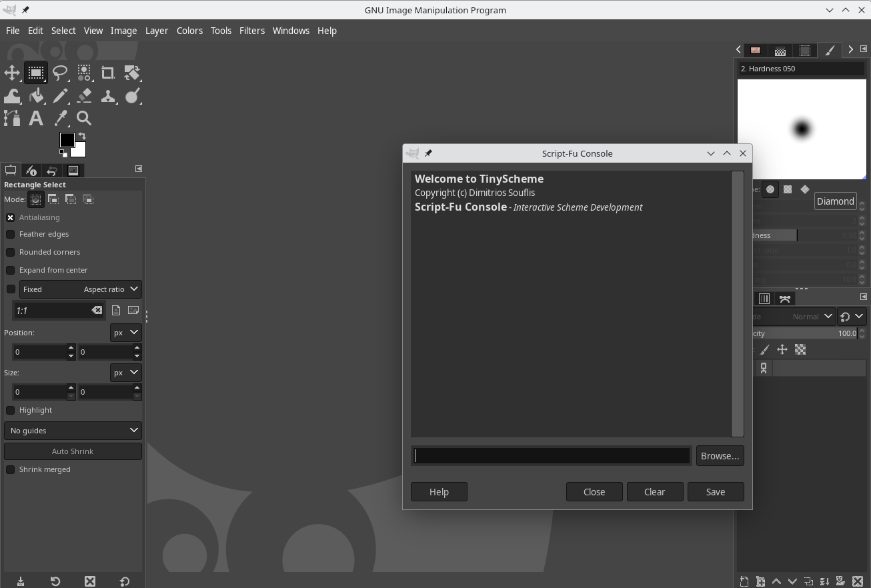Select the Move tool
The height and width of the screenshot is (588, 871).
pos(12,73)
